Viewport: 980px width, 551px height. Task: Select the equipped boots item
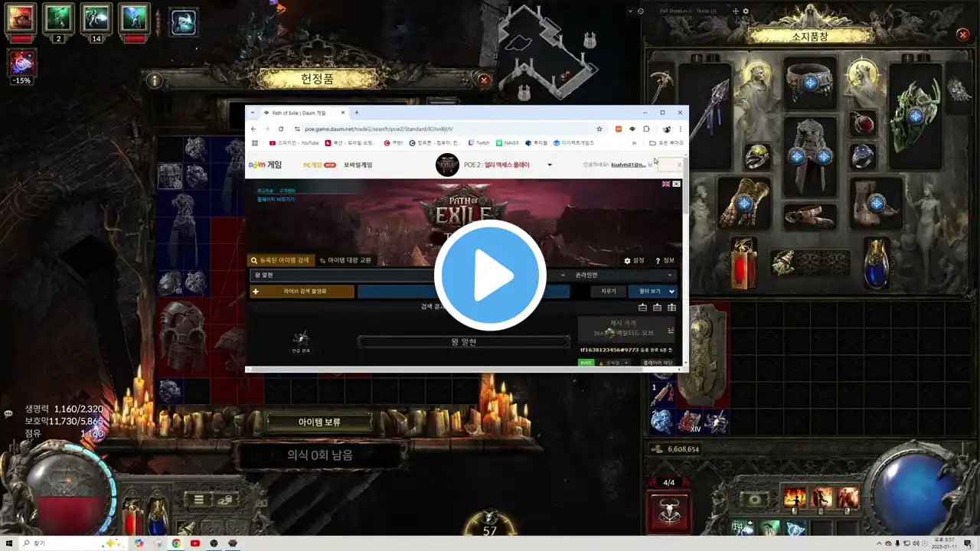[877, 203]
